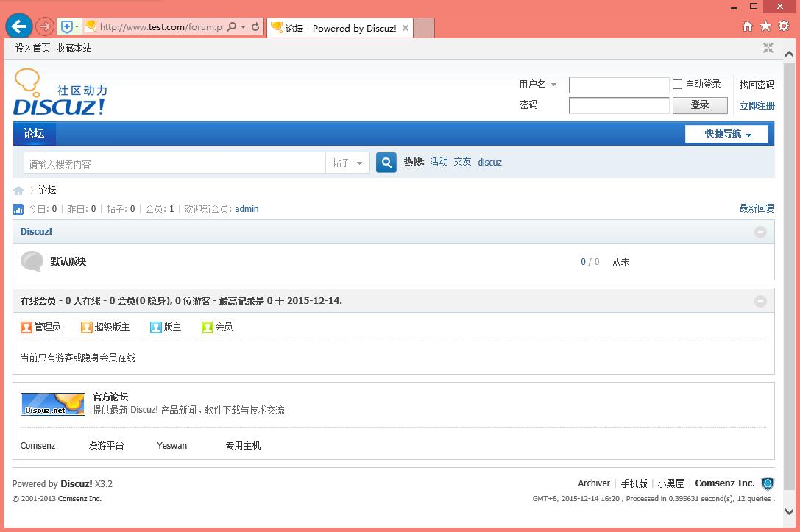Open the Yeswan link
The width and height of the screenshot is (800, 532).
[172, 445]
